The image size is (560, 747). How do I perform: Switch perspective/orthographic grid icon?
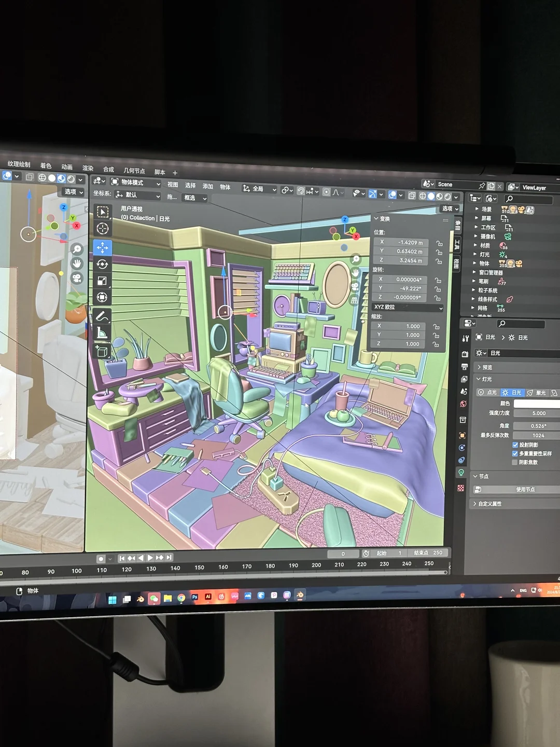[355, 300]
